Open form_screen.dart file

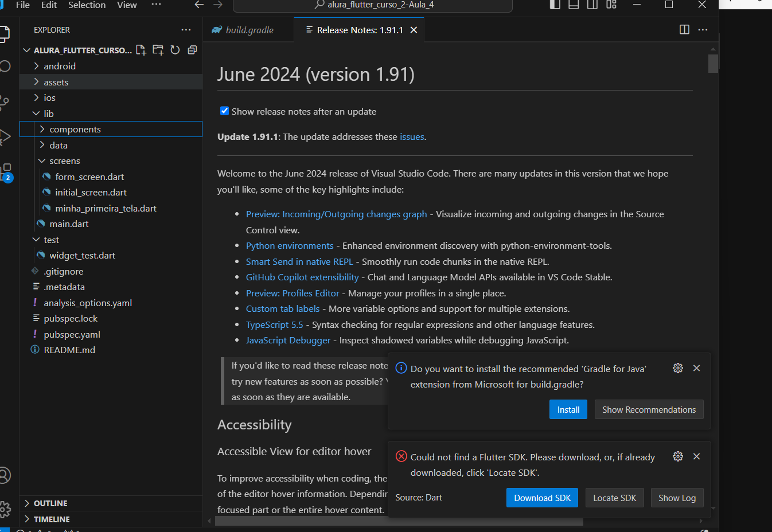111,177
